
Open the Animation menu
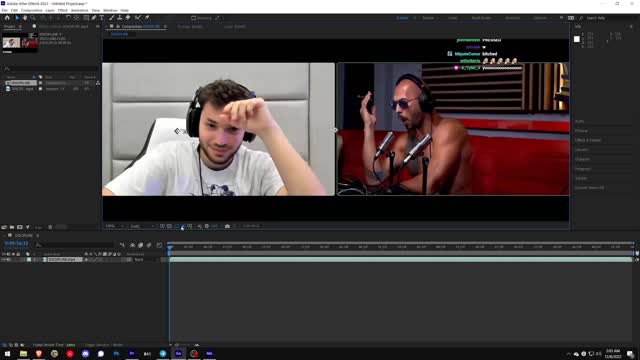(80, 10)
